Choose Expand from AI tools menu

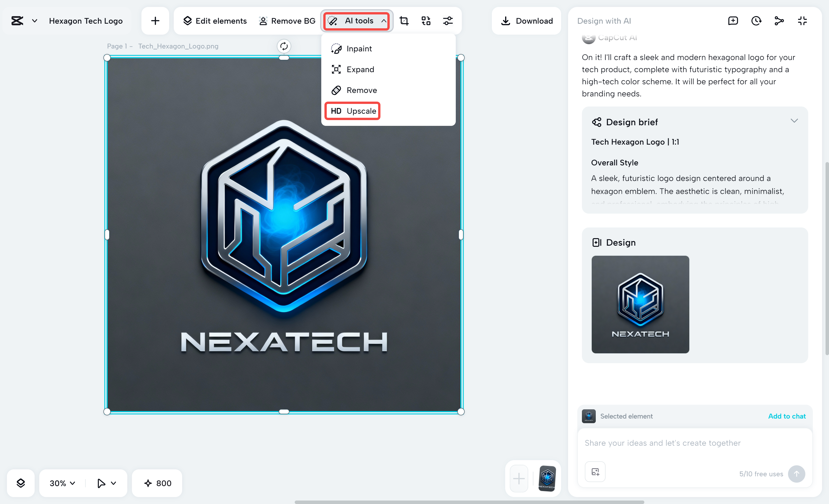(388, 69)
